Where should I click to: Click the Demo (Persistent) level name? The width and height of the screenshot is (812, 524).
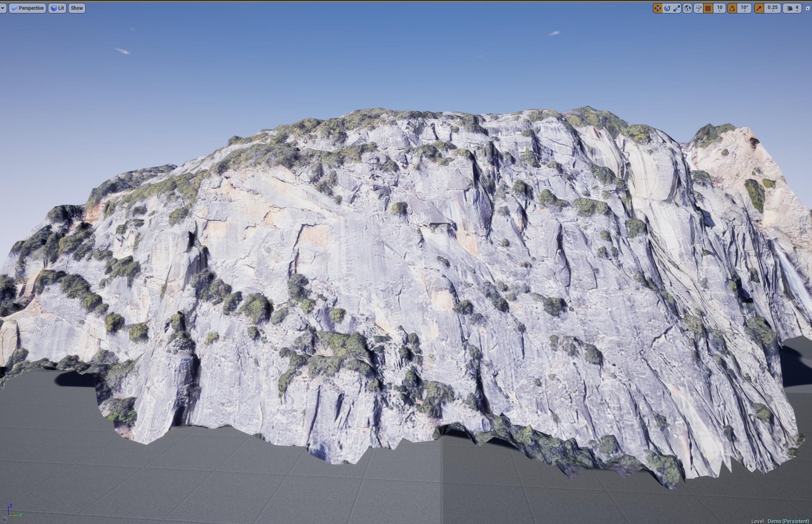[788, 521]
